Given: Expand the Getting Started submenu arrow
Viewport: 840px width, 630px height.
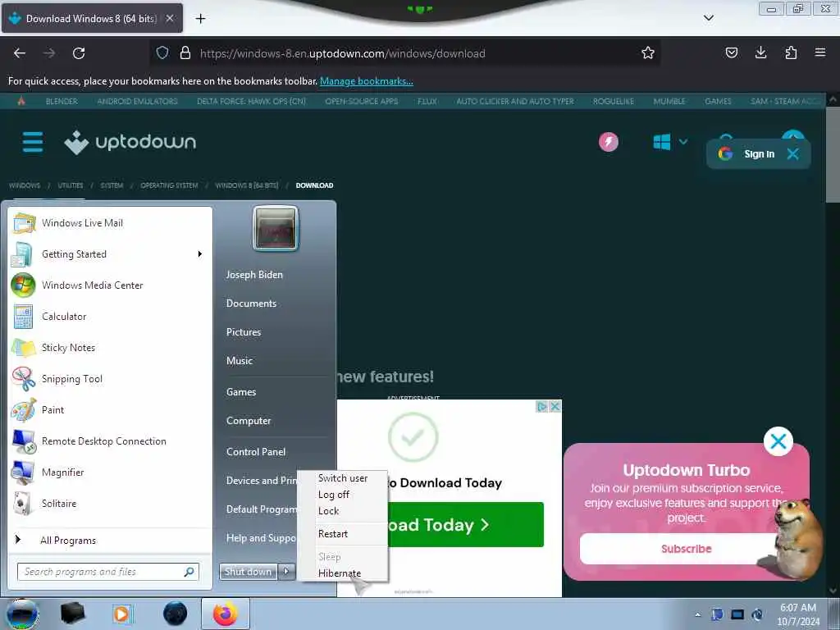Looking at the screenshot, I should pyautogui.click(x=200, y=254).
